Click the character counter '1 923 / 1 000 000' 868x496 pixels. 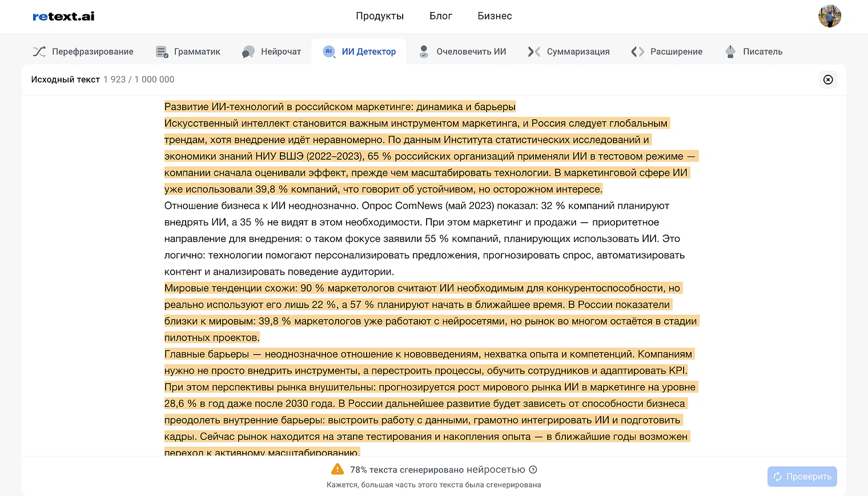pos(139,79)
